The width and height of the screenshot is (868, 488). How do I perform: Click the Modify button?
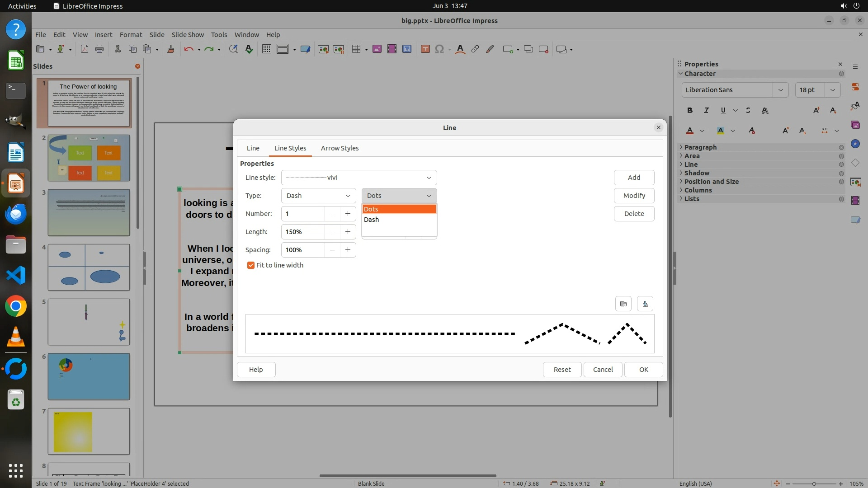coord(634,196)
